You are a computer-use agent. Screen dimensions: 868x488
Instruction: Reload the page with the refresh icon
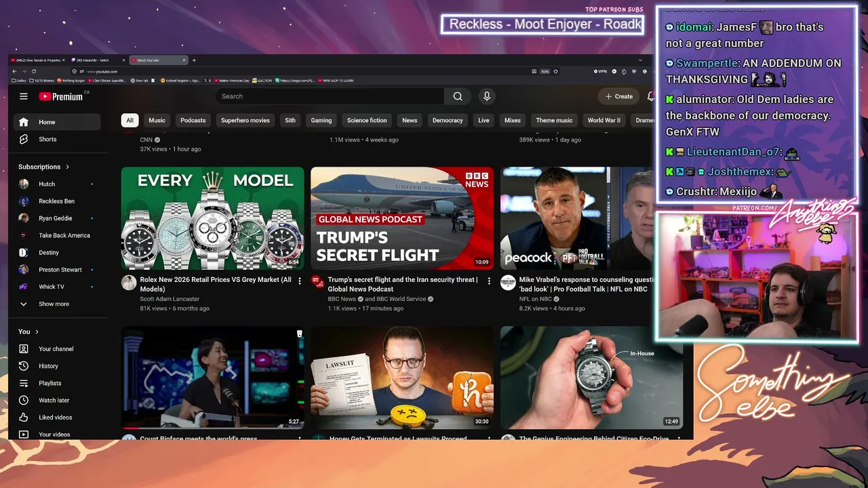(34, 71)
